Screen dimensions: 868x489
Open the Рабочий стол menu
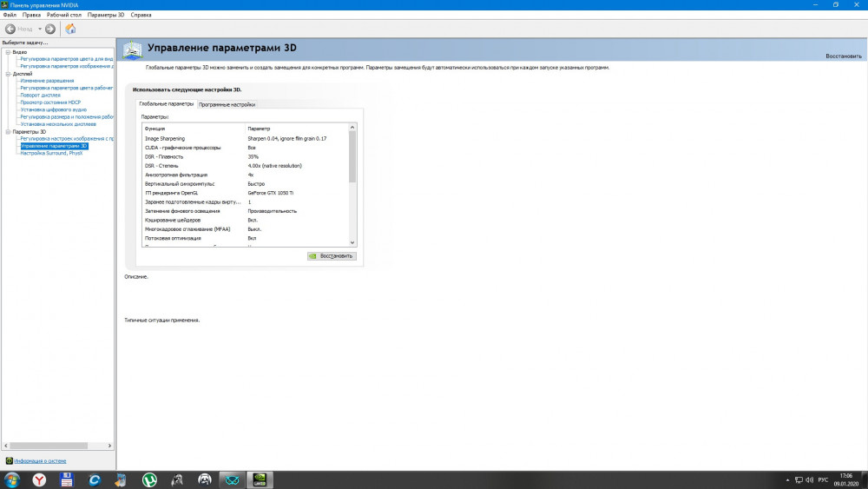pyautogui.click(x=63, y=15)
